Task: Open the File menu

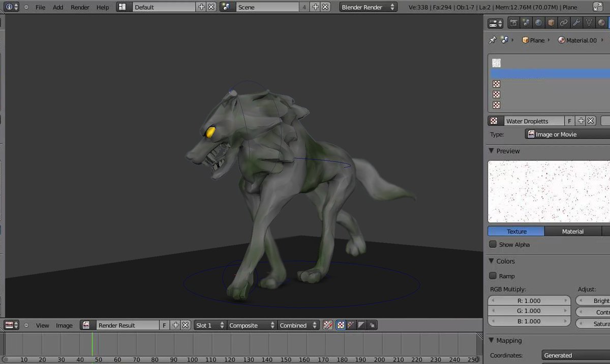Action: tap(40, 7)
